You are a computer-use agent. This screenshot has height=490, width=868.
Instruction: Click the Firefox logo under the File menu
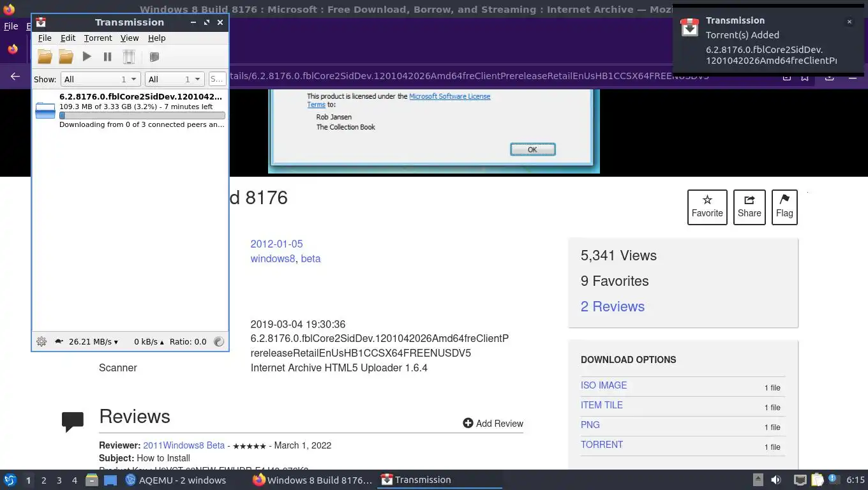13,49
